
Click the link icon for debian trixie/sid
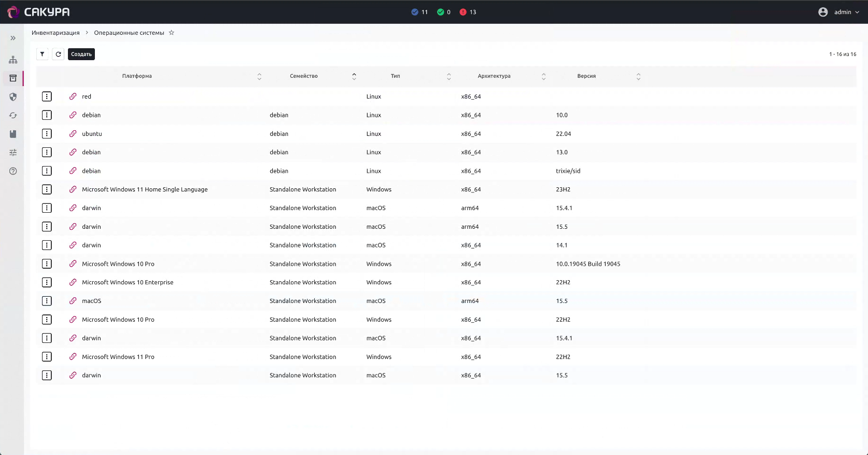(73, 171)
